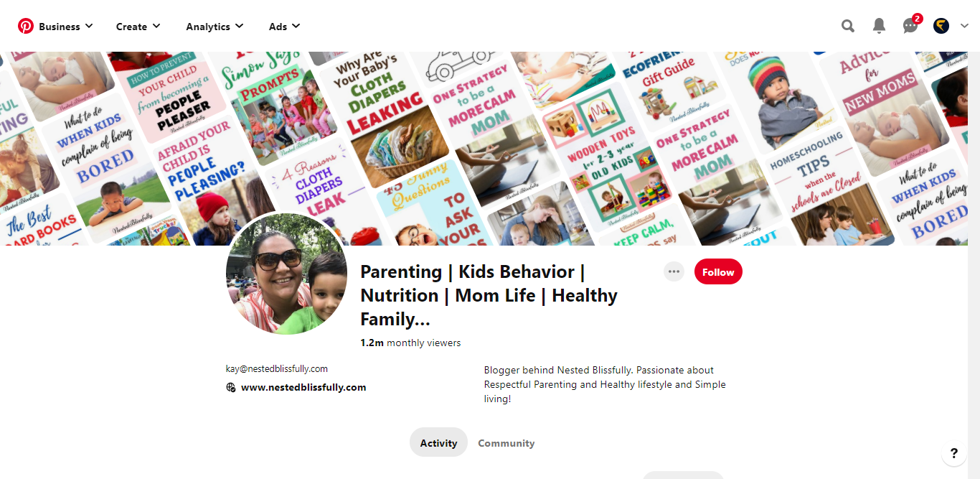The width and height of the screenshot is (980, 479).
Task: Click the account avatar in the header
Action: click(x=941, y=27)
